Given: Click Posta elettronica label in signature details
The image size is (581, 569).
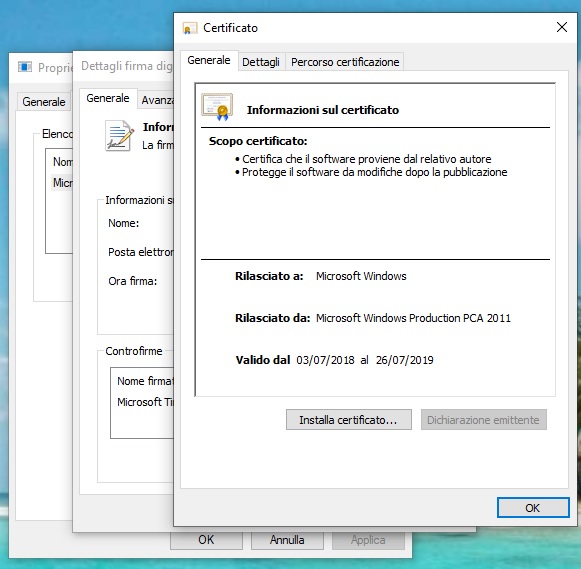Looking at the screenshot, I should click(141, 252).
